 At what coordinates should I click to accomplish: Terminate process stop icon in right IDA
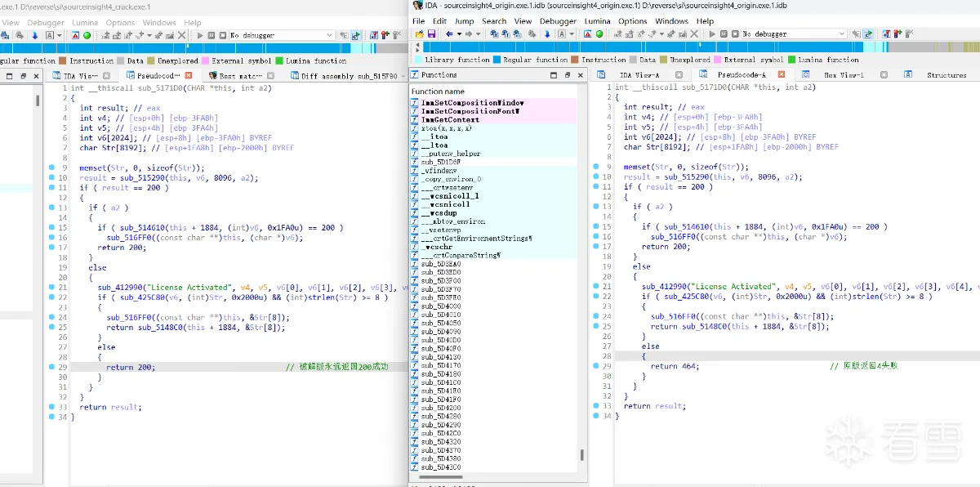[735, 34]
